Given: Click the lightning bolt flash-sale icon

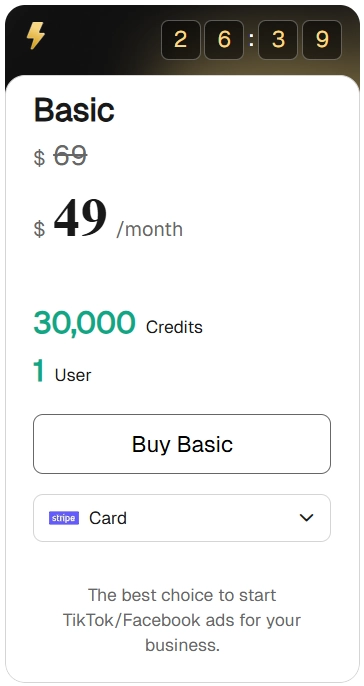Looking at the screenshot, I should pyautogui.click(x=35, y=36).
